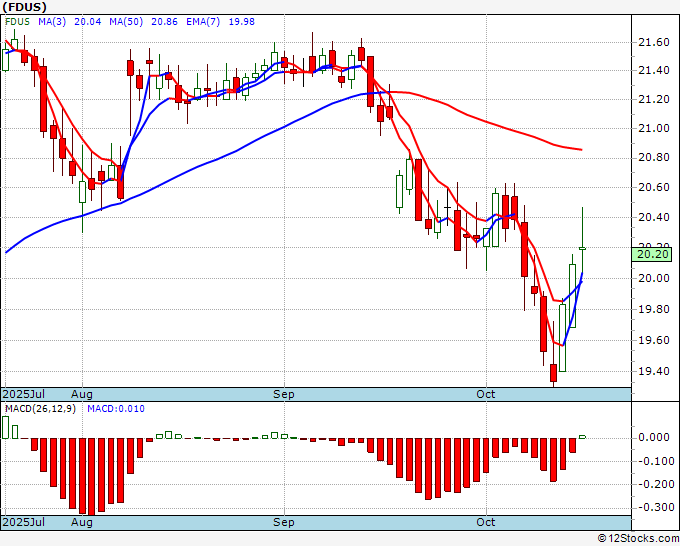
Task: Click the MACD(26,12,9) indicator label
Action: [x=40, y=409]
